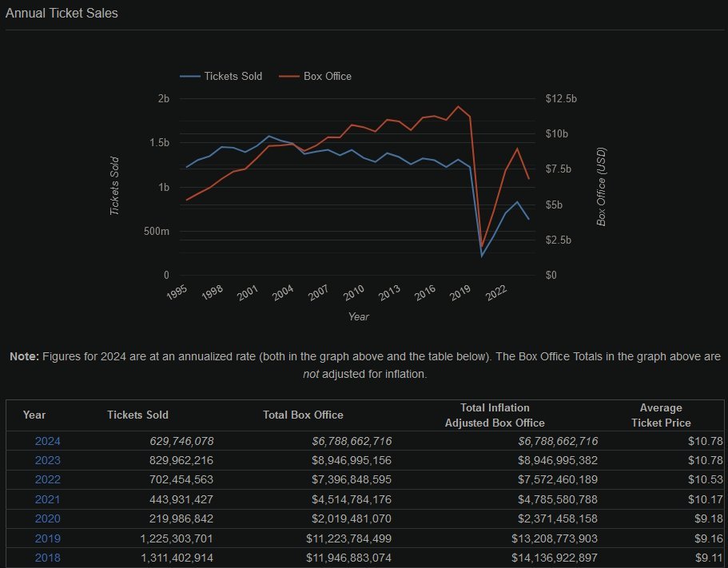The image size is (728, 568).
Task: Toggle Tickets Sold series in chart legend
Action: [x=233, y=76]
